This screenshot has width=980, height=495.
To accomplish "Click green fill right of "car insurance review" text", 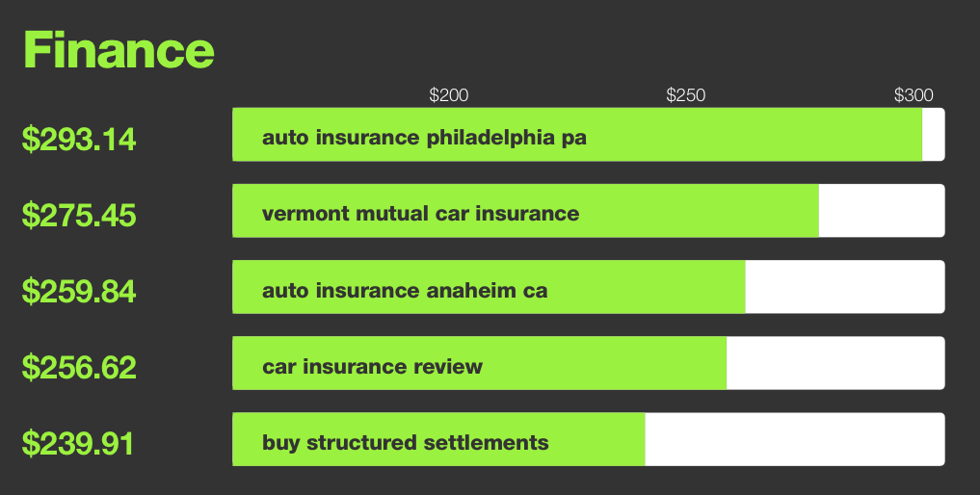I will point(605,363).
